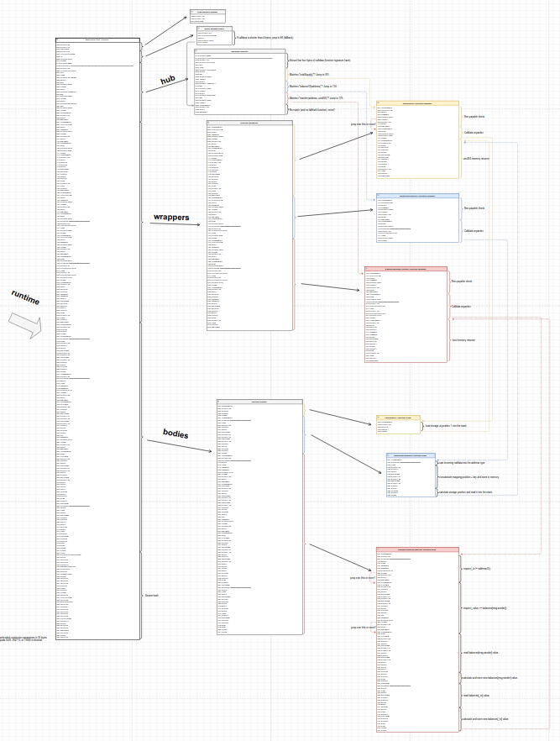Click the "No match" revert annotation
The image size is (560, 741).
pos(312,109)
